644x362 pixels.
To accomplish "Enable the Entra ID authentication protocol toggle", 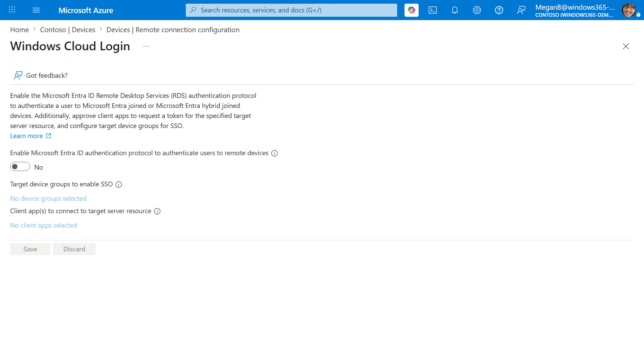I will (x=20, y=167).
